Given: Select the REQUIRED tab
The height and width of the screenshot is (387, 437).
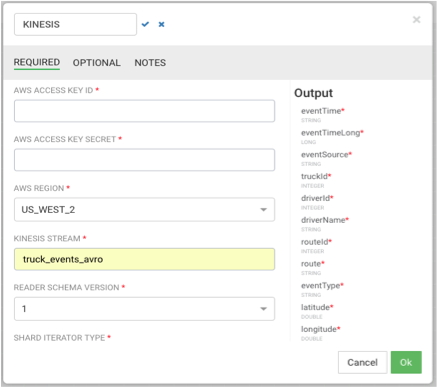Looking at the screenshot, I should [x=37, y=63].
